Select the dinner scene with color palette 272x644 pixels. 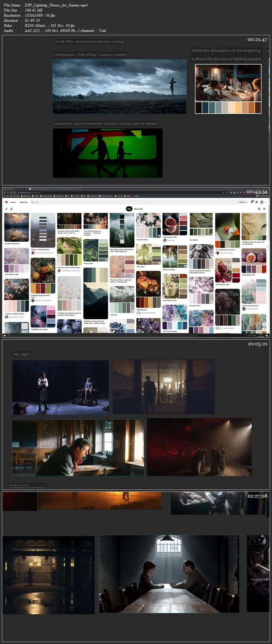tap(228, 89)
